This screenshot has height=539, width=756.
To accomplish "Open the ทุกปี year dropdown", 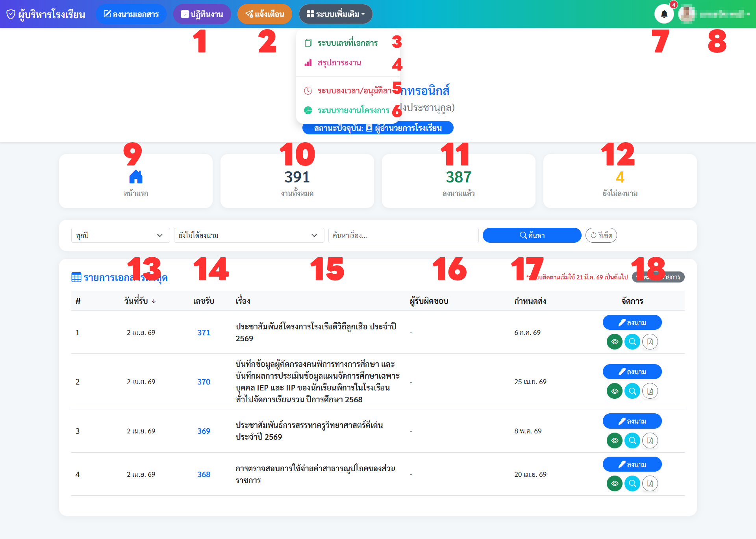I will click(x=120, y=235).
